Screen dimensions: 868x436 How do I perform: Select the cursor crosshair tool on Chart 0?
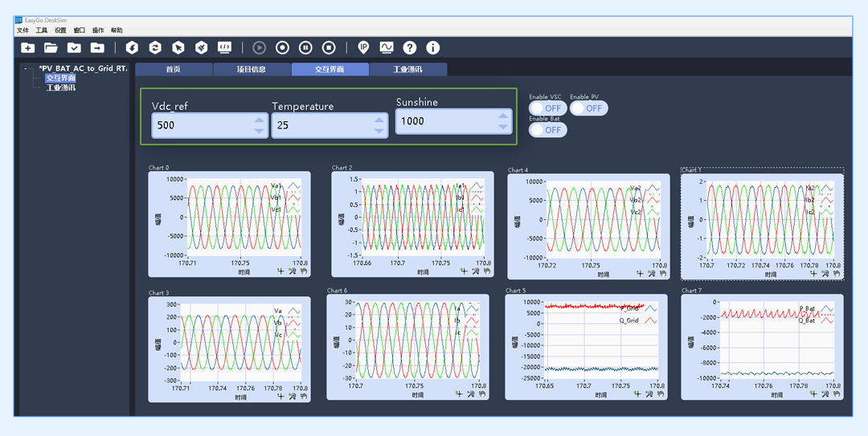[x=280, y=271]
